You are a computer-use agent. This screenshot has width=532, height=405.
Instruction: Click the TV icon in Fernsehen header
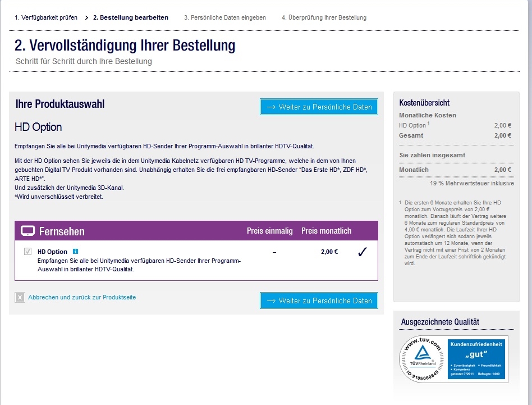click(x=27, y=231)
